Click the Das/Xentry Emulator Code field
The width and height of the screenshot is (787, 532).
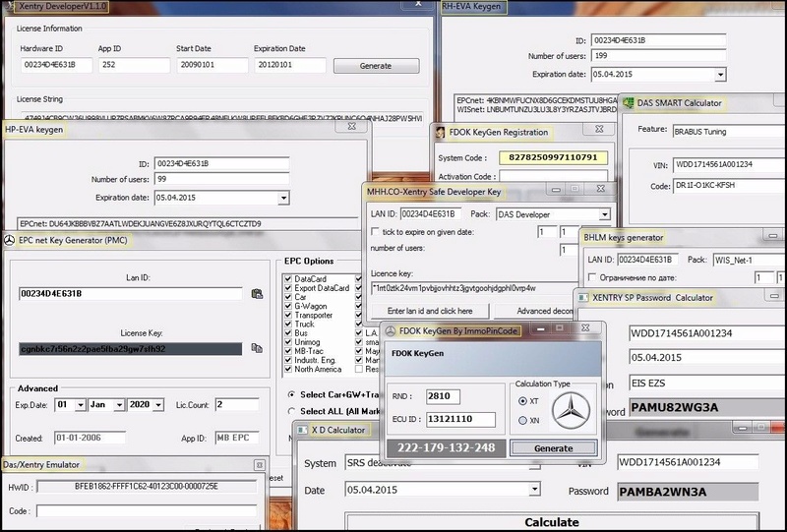[x=147, y=511]
